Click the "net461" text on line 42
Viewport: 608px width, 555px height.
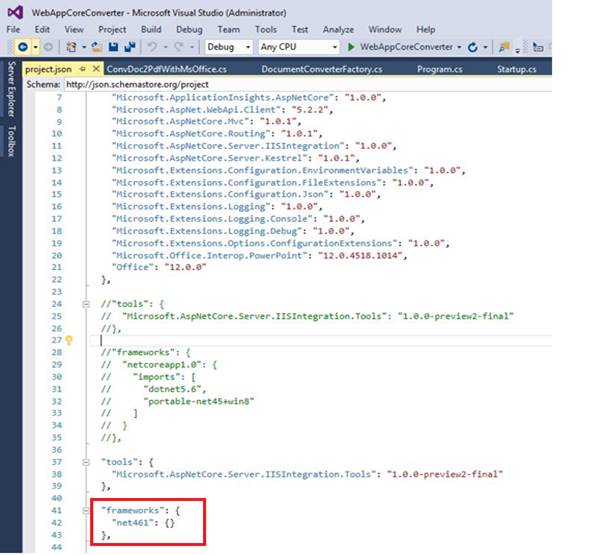[x=131, y=523]
